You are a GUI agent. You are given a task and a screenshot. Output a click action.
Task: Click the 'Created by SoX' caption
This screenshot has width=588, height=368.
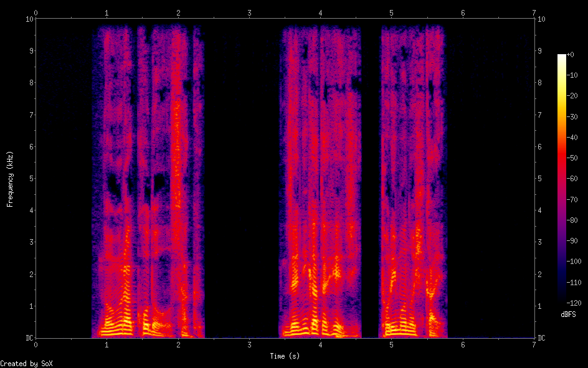click(x=26, y=364)
